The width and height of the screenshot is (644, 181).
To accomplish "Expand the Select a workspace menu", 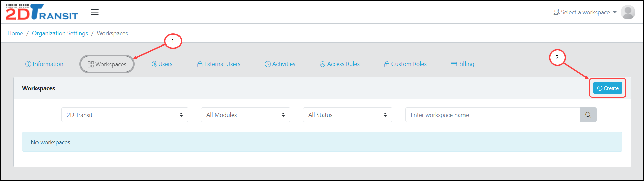I will pyautogui.click(x=585, y=12).
